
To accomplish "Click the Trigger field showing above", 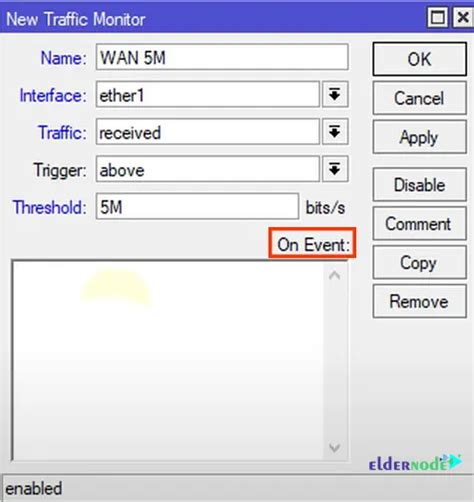I will pyautogui.click(x=208, y=169).
